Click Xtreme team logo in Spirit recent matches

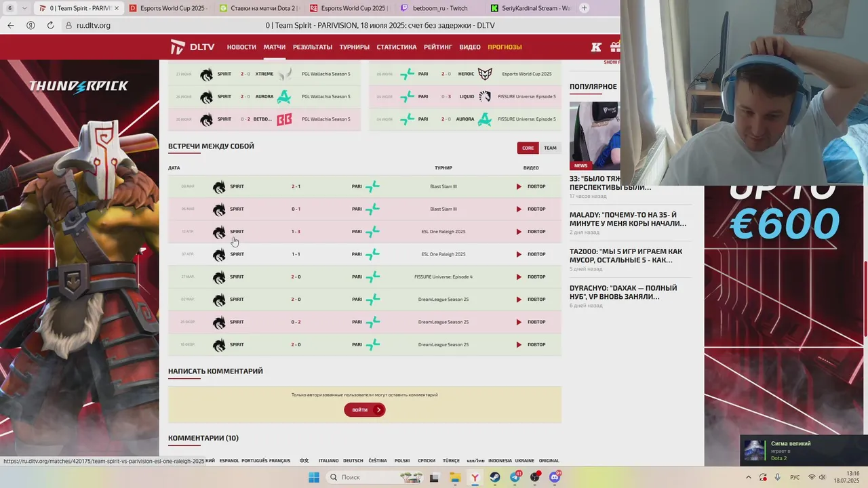[x=284, y=74]
